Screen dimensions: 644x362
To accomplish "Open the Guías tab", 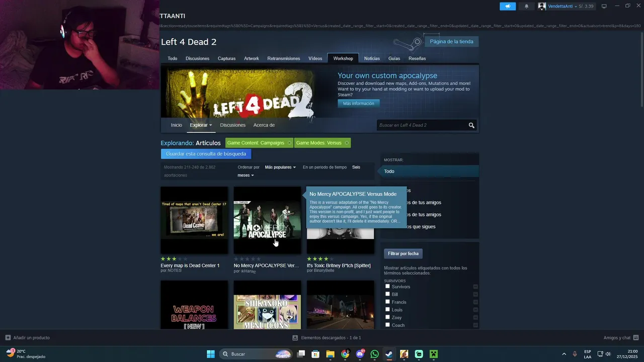I will point(394,58).
